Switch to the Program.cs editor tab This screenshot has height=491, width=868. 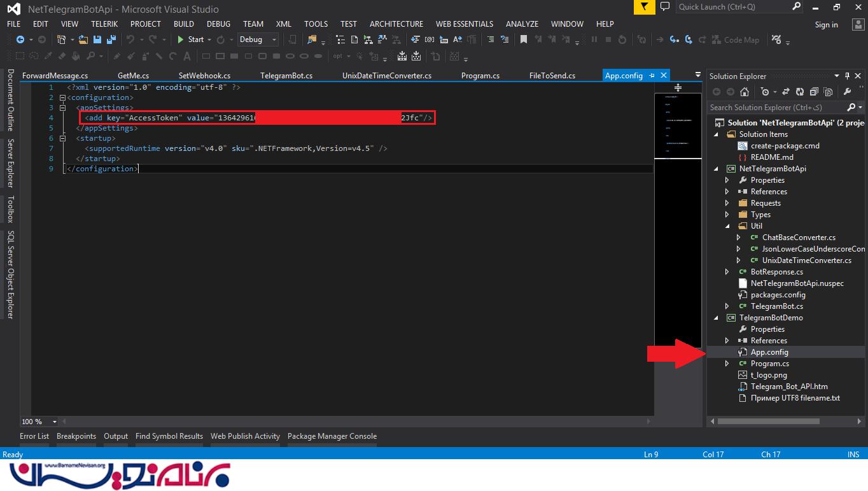(x=480, y=76)
